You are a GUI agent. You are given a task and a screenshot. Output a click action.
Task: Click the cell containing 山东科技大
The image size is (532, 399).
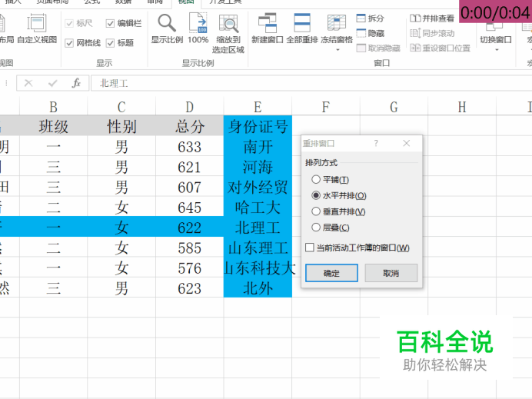[258, 268]
